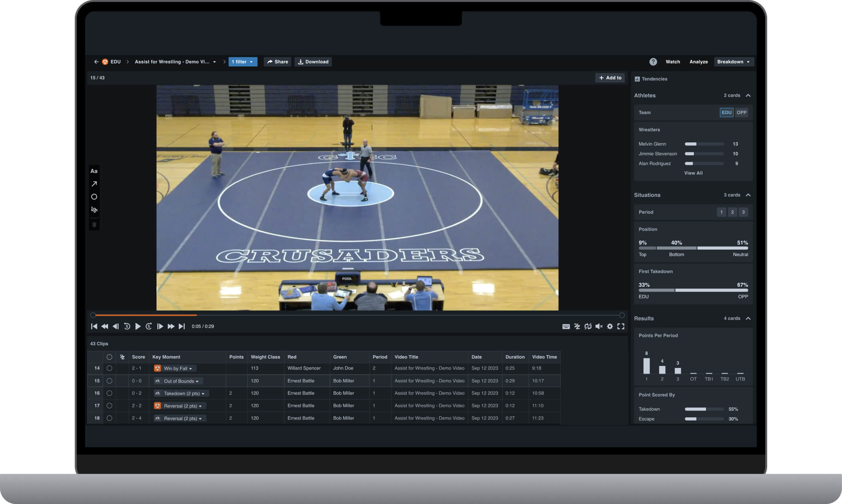Switch to the Analyze tab
The height and width of the screenshot is (504, 842).
pyautogui.click(x=698, y=62)
